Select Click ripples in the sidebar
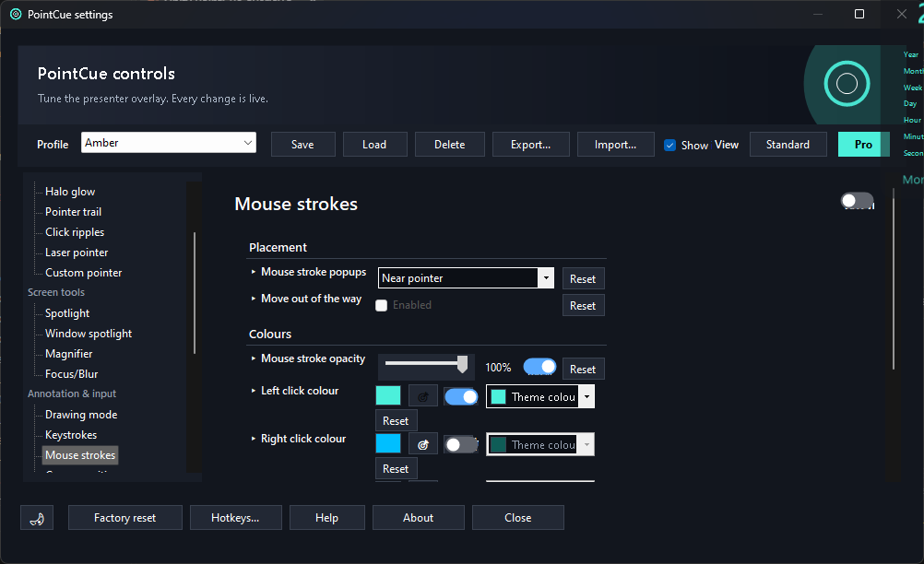Viewport: 924px width, 564px height. pyautogui.click(x=75, y=232)
